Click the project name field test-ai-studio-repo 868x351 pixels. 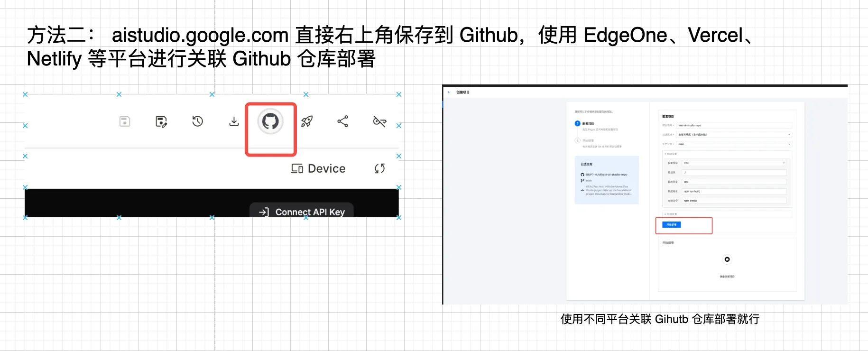click(734, 126)
